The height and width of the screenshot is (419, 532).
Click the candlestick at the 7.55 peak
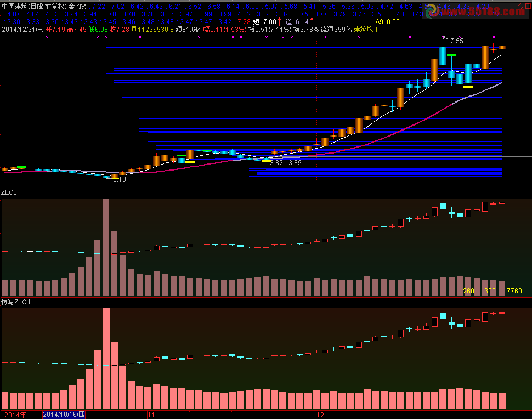(443, 55)
